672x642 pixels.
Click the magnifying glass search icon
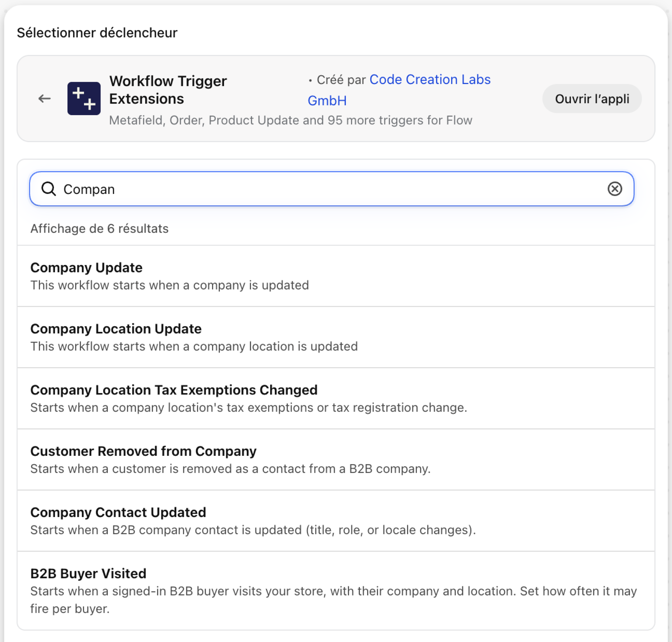coord(49,189)
